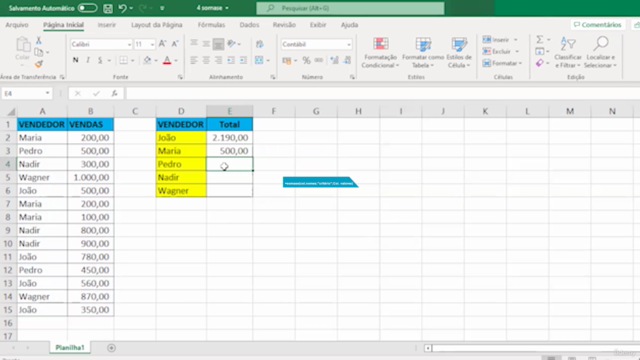
Task: Open Formatar como Tabela menu
Action: pyautogui.click(x=422, y=52)
